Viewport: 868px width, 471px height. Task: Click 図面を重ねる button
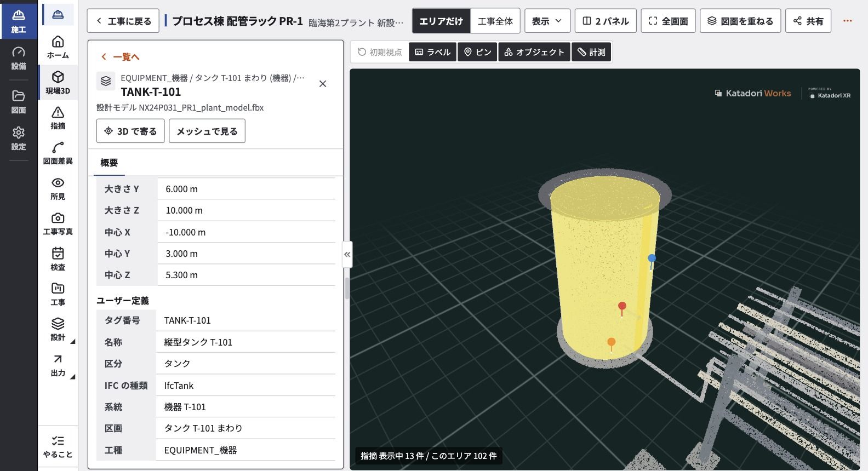pyautogui.click(x=740, y=21)
